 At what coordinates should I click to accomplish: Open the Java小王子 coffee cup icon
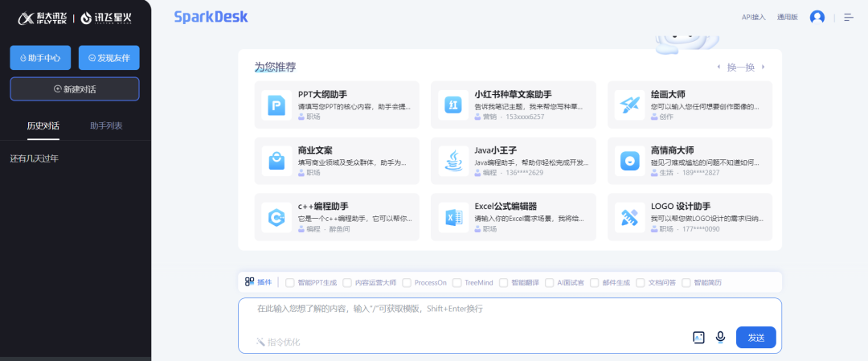[x=453, y=162]
